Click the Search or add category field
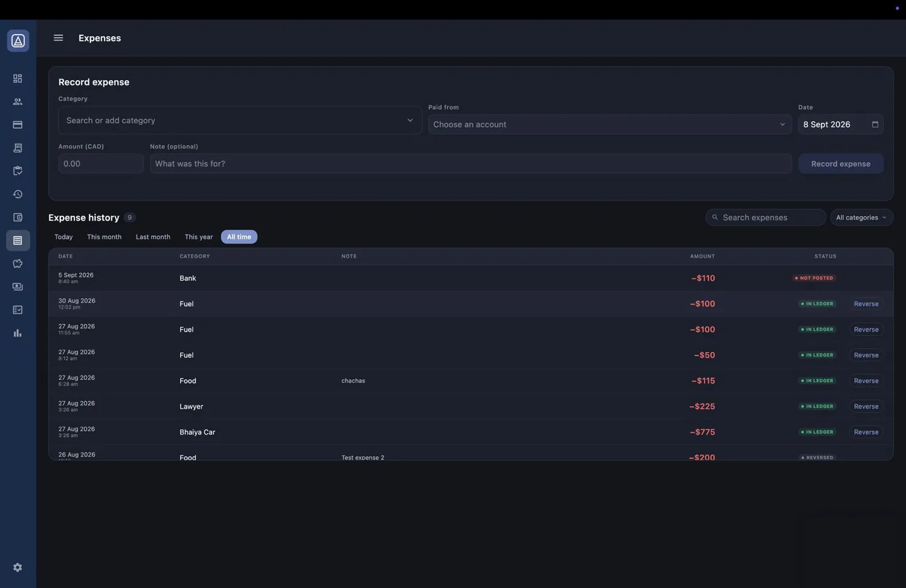This screenshot has height=588, width=906. (x=240, y=120)
